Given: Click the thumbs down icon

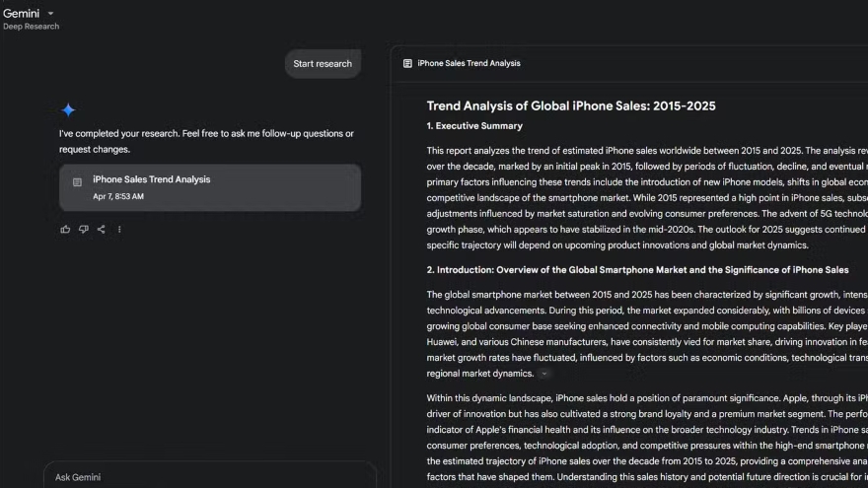Looking at the screenshot, I should [x=83, y=230].
